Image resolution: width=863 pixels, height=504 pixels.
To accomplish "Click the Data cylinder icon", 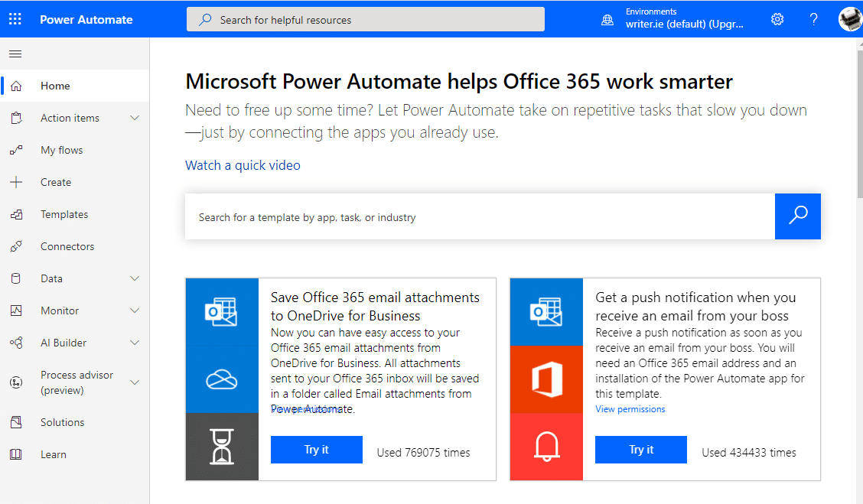I will tap(17, 278).
